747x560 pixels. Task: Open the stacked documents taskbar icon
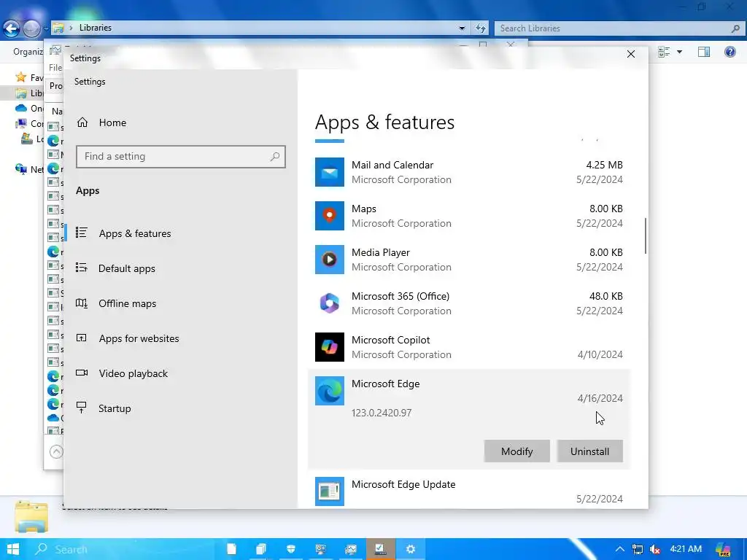(x=261, y=549)
